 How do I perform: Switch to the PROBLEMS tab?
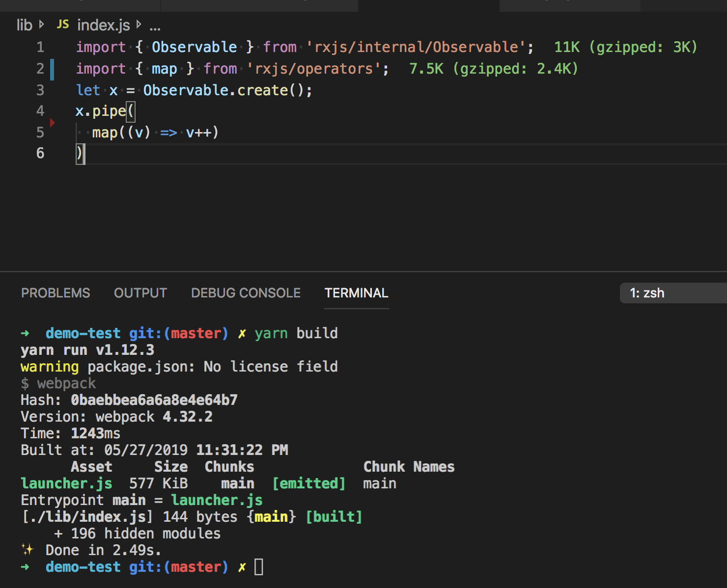[56, 293]
